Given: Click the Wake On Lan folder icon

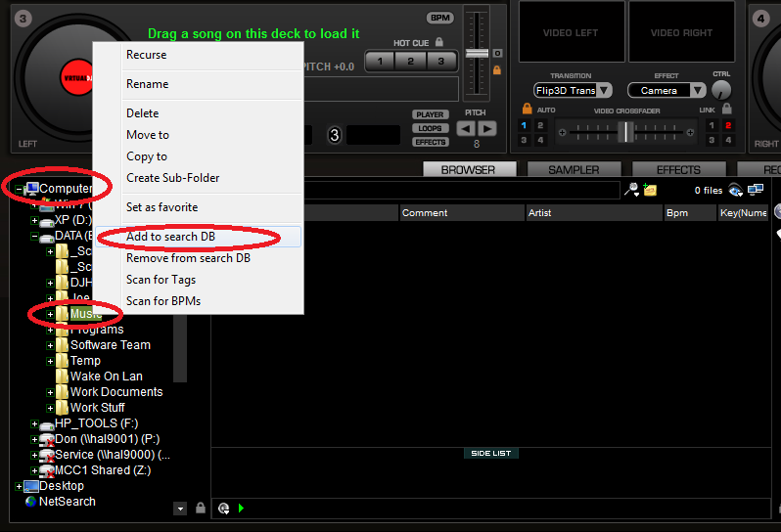Looking at the screenshot, I should tap(63, 377).
